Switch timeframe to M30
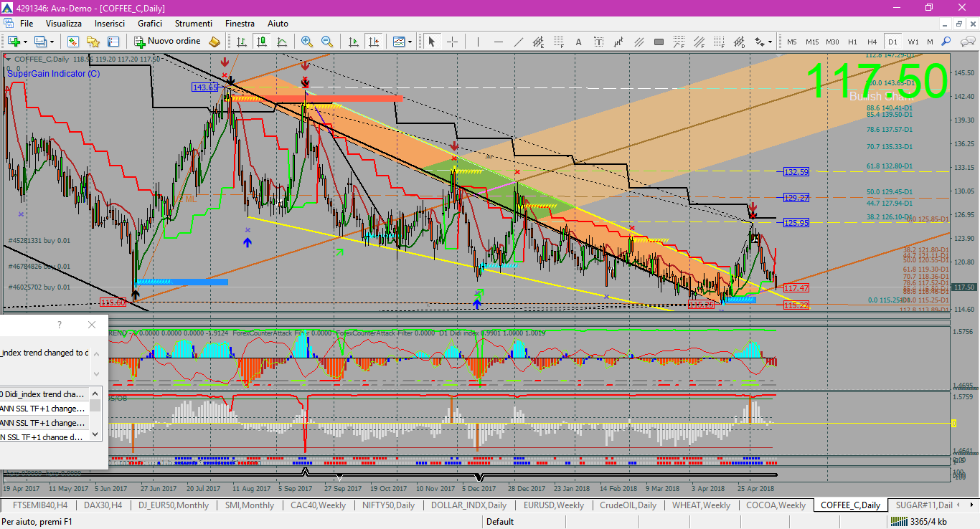The width and height of the screenshot is (980, 529). pyautogui.click(x=832, y=42)
